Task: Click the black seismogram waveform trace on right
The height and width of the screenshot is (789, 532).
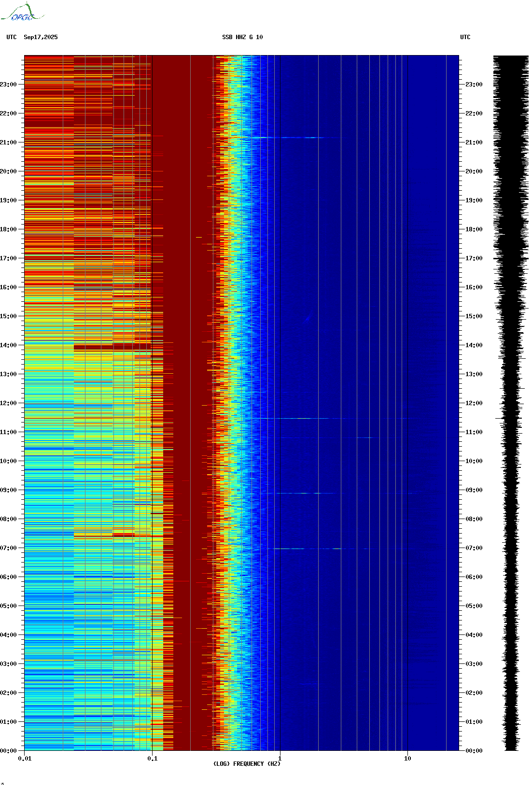Action: tap(511, 403)
